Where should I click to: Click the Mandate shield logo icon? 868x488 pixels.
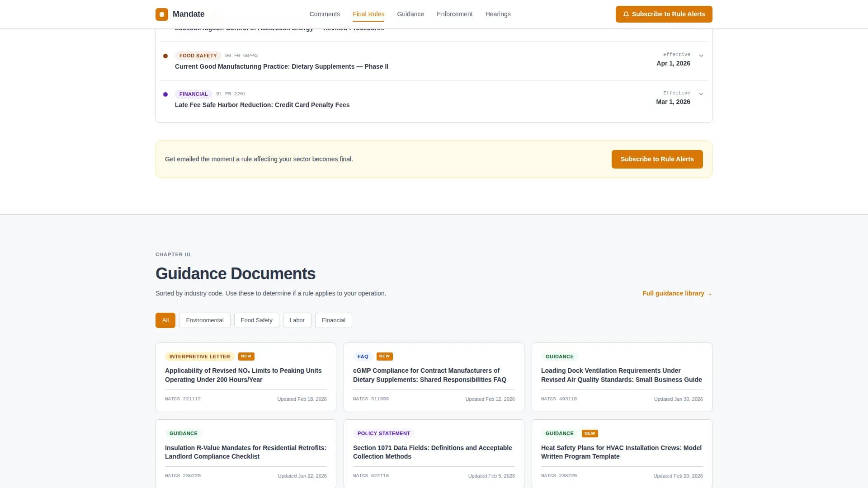click(x=162, y=14)
